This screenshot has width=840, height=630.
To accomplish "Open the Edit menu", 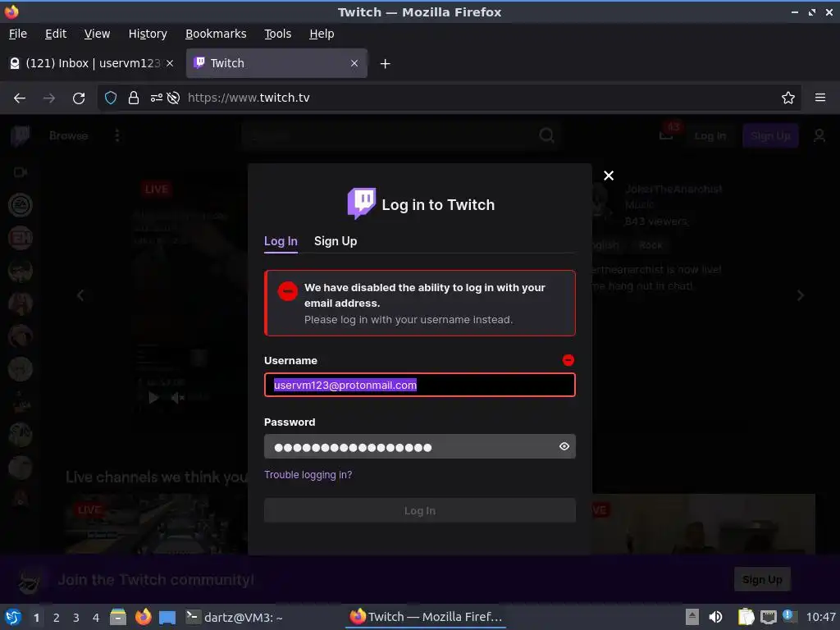I will pos(56,34).
